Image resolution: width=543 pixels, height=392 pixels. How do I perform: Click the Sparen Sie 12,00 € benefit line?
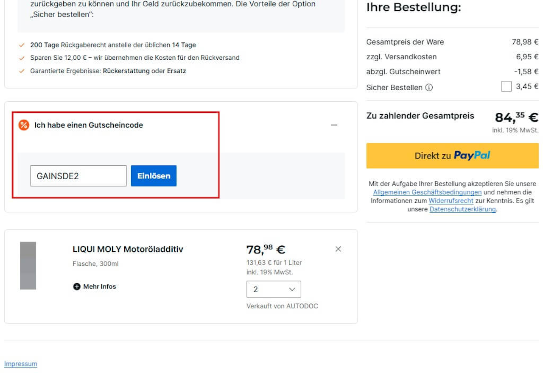tap(135, 58)
